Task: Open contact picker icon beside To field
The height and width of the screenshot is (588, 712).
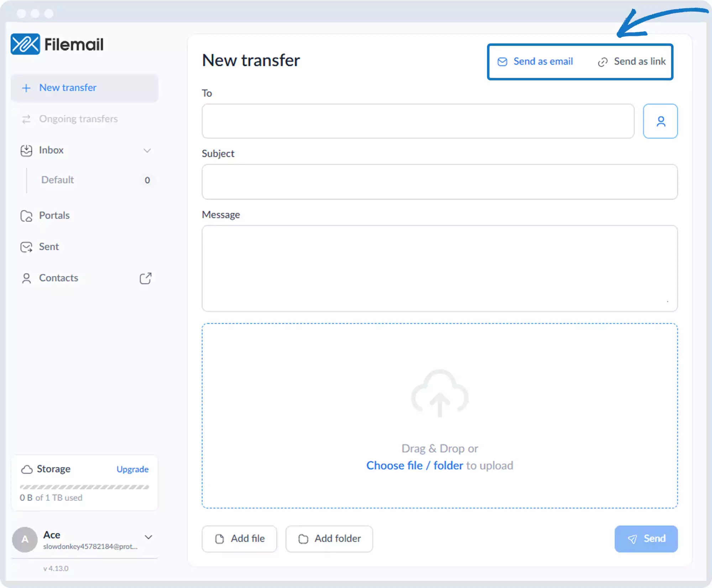Action: (660, 121)
